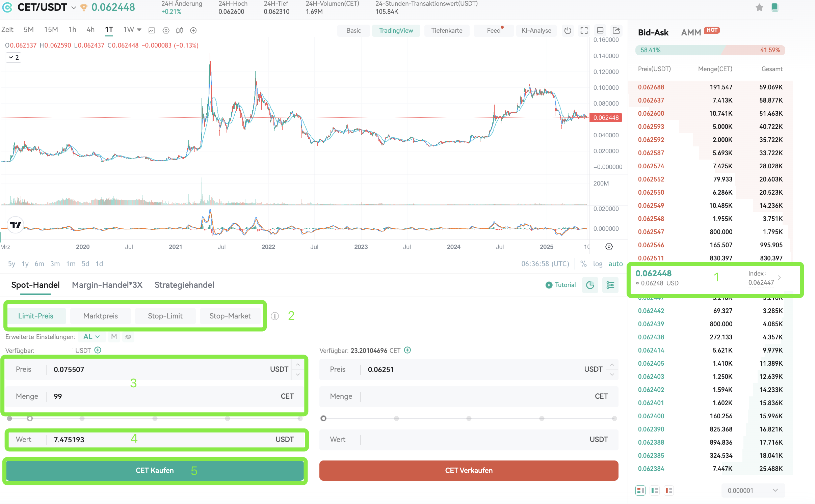Select the 4h timeframe

[90, 30]
